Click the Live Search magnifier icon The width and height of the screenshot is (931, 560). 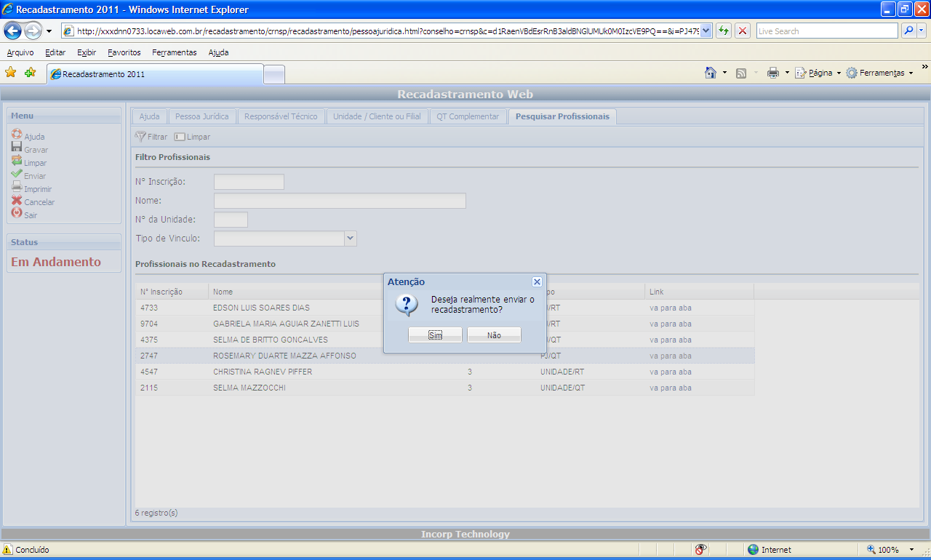pyautogui.click(x=908, y=31)
